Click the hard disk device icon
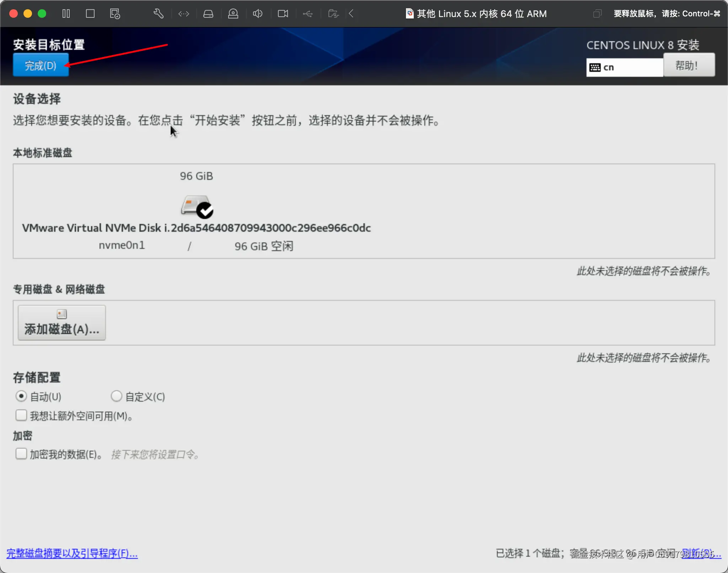Screen dimensions: 728x573 pos(208,14)
